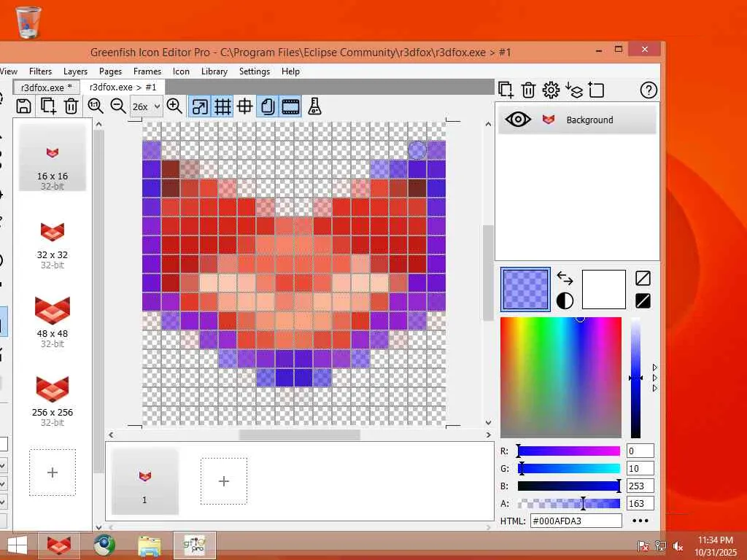Open the zoom level 26x dropdown

coord(146,106)
